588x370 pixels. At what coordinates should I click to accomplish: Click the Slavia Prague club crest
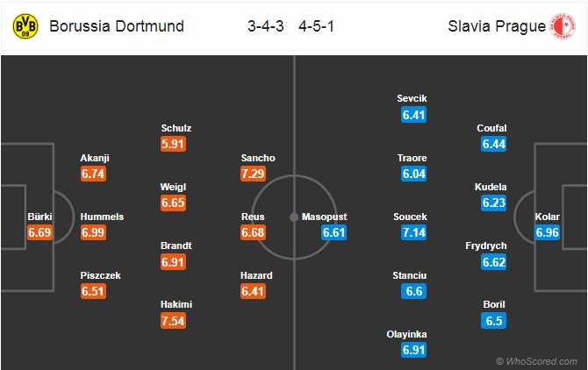[563, 26]
